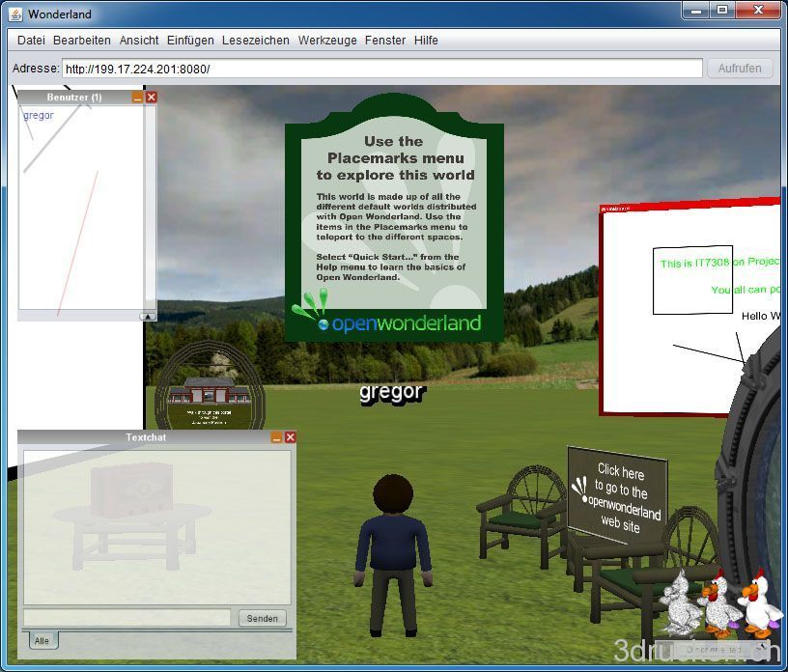
Task: Minimize the Benutzer panel
Action: pyautogui.click(x=138, y=98)
